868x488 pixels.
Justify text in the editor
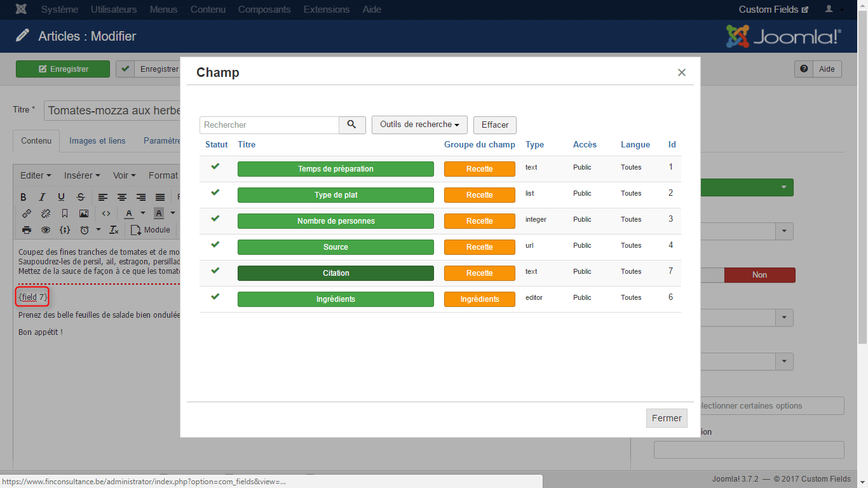[x=160, y=197]
